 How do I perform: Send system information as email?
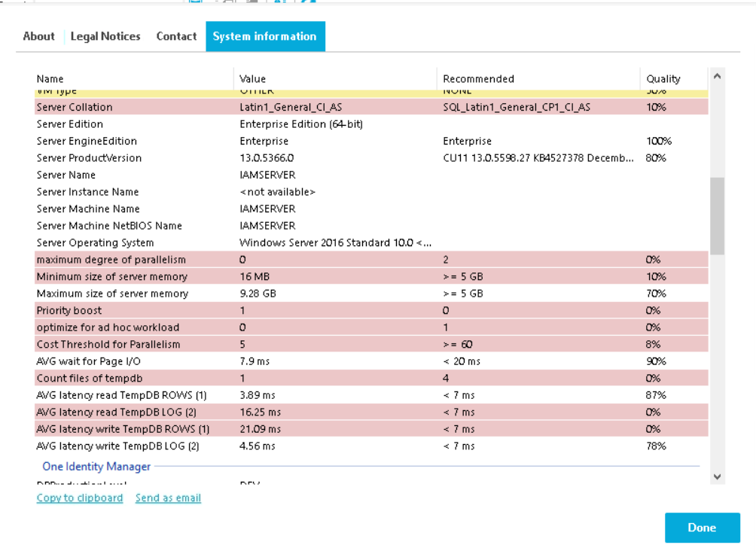[168, 498]
